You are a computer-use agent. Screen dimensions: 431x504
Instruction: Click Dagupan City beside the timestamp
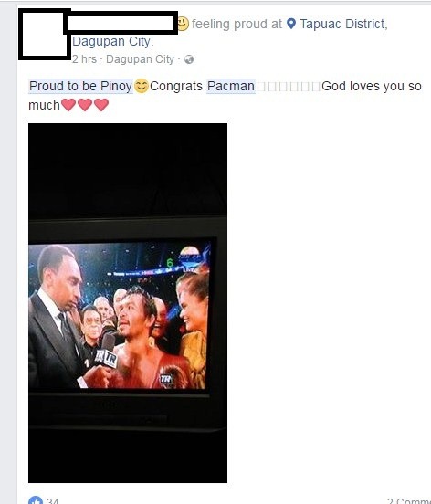point(140,59)
